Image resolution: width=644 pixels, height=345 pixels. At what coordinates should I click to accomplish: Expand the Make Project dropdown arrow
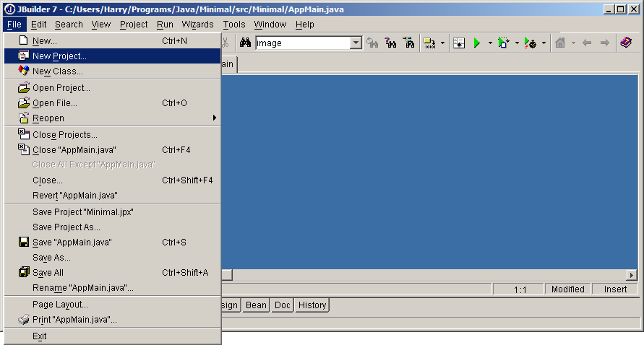click(442, 43)
